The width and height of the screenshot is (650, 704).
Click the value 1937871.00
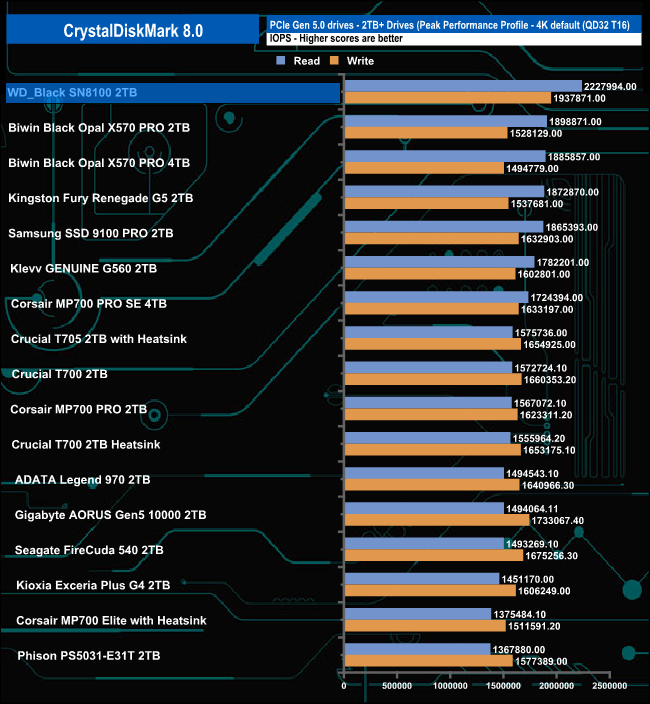pyautogui.click(x=579, y=98)
